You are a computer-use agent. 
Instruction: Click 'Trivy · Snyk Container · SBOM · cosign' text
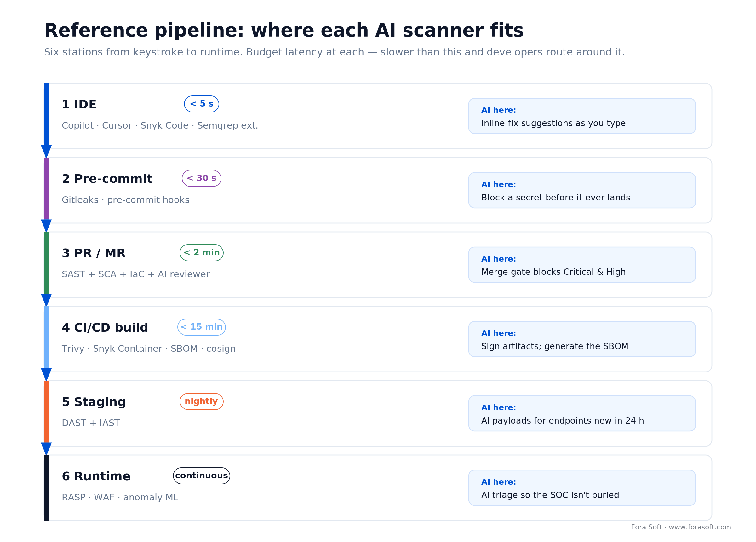click(x=149, y=349)
